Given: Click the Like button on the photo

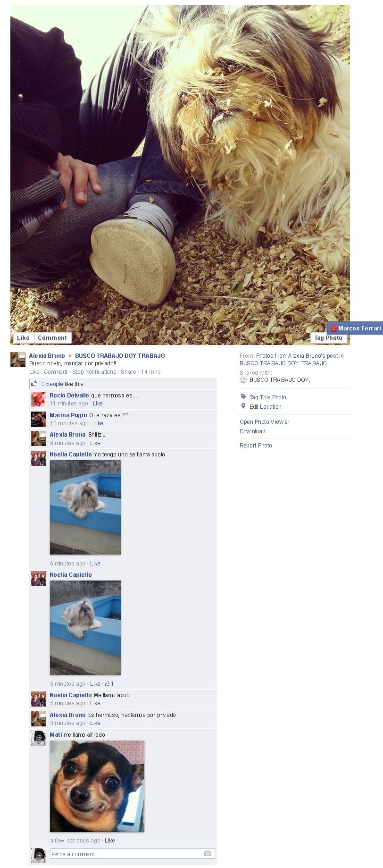Looking at the screenshot, I should point(23,337).
